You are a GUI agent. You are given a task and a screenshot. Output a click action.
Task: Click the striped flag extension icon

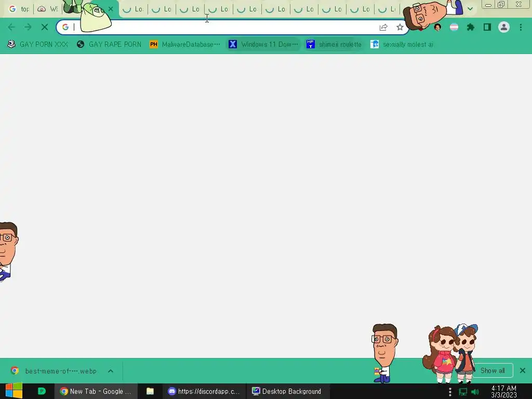(x=454, y=27)
